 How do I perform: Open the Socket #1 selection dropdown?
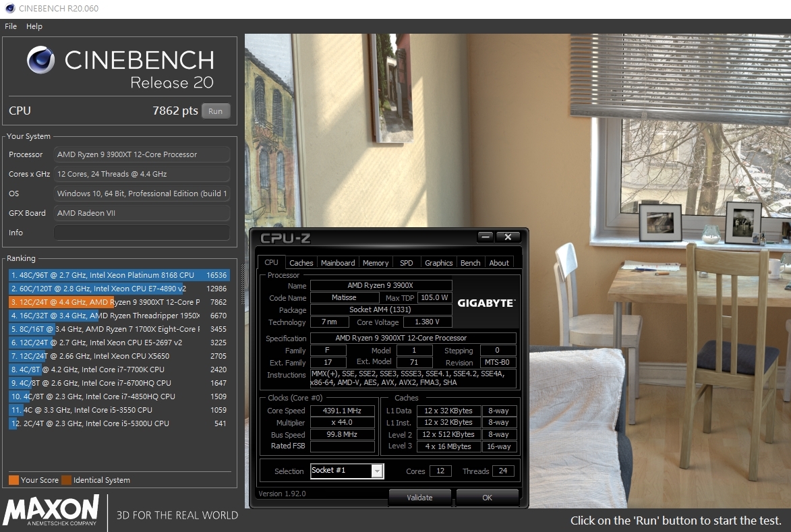point(347,471)
